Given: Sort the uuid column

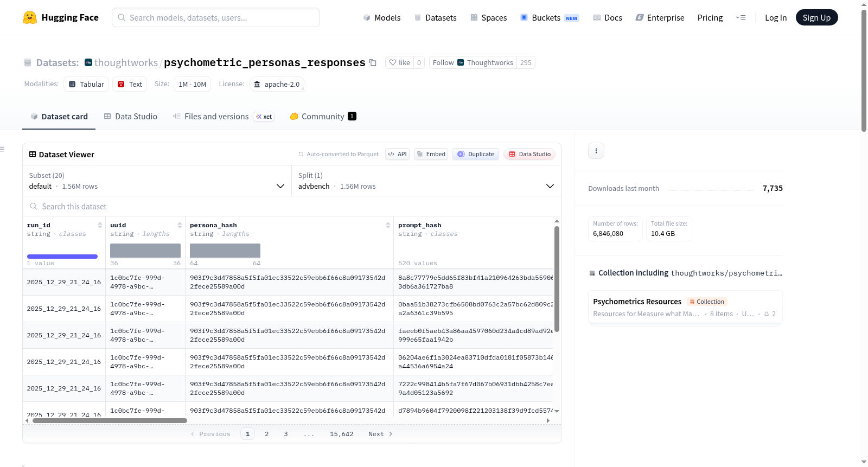Looking at the screenshot, I should (x=180, y=225).
